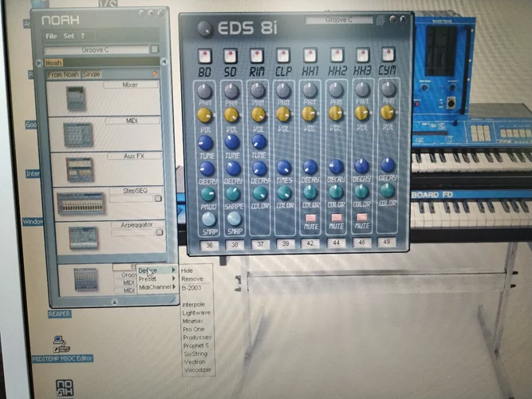
Task: Switch to the From Noah tab
Action: [x=63, y=74]
